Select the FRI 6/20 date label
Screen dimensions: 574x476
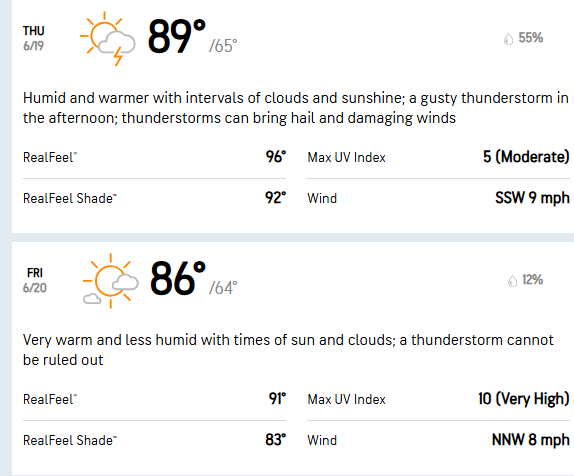pos(35,280)
